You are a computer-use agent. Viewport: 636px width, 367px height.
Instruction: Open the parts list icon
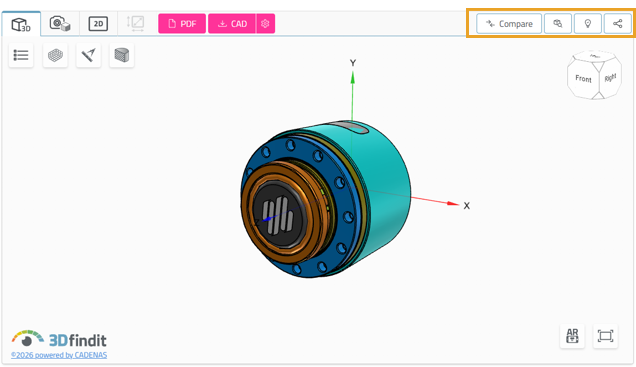(21, 55)
